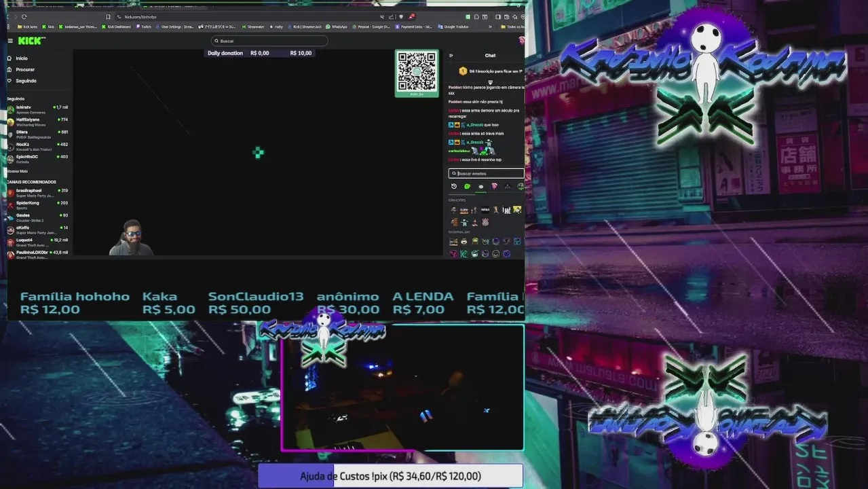868x489 pixels.
Task: Open the Twitch bookmark
Action: pyautogui.click(x=143, y=26)
